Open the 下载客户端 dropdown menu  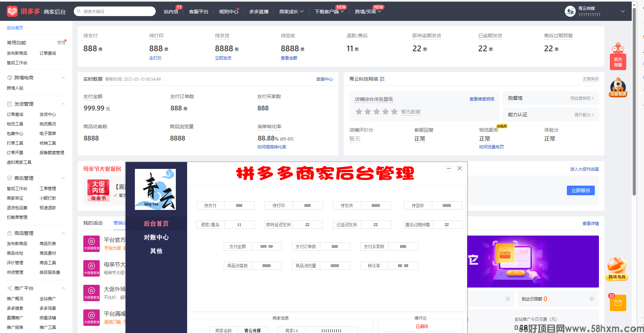coord(329,12)
